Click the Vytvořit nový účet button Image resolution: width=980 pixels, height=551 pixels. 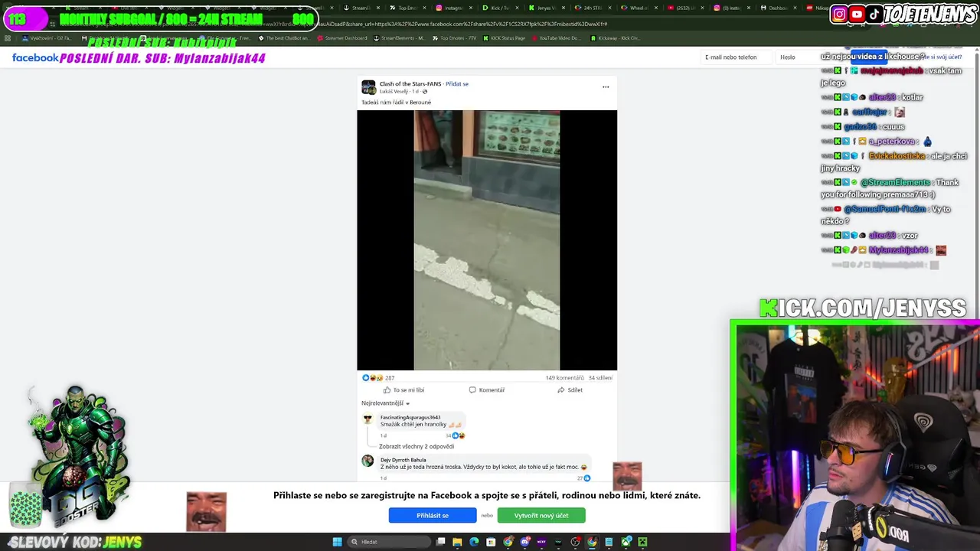point(541,515)
